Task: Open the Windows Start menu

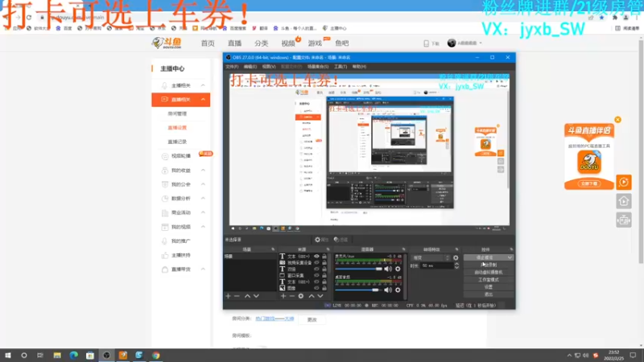Action: point(8,355)
